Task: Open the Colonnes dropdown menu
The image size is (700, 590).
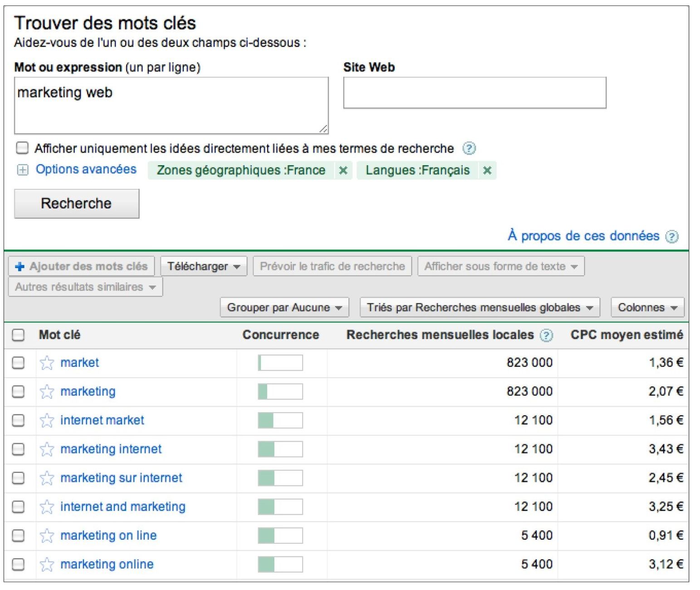Action: coord(647,308)
